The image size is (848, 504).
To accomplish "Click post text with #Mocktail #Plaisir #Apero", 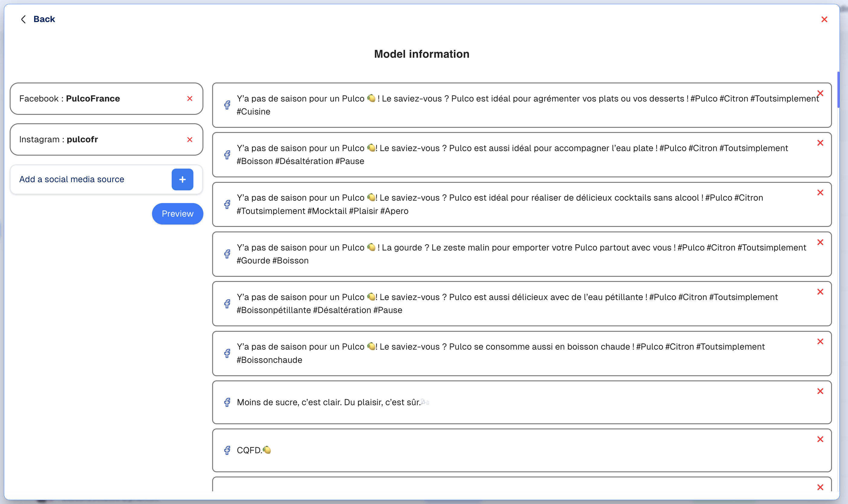I will click(x=500, y=204).
